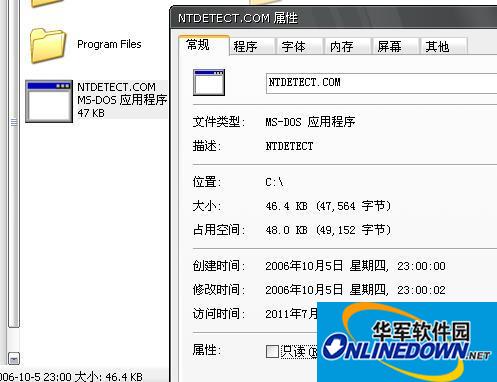497x382 pixels.
Task: Click the scroll-down arrow of left pane
Action: tap(14, 359)
